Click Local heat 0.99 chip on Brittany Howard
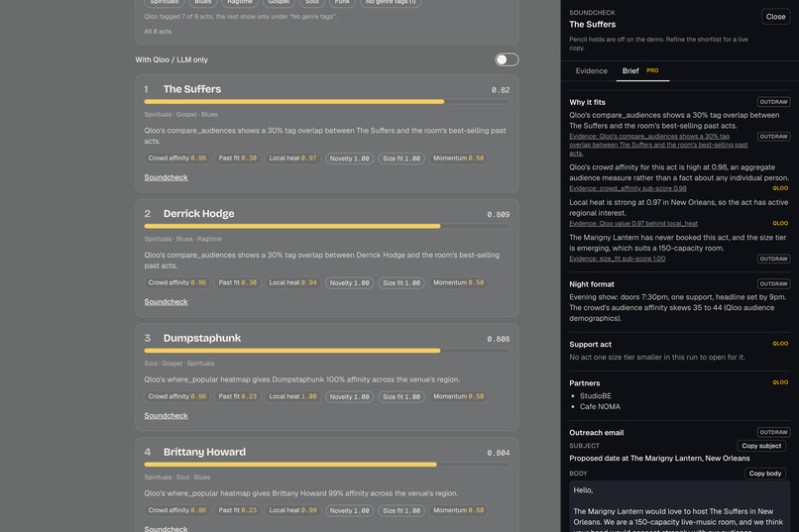The height and width of the screenshot is (532, 799). click(x=293, y=510)
